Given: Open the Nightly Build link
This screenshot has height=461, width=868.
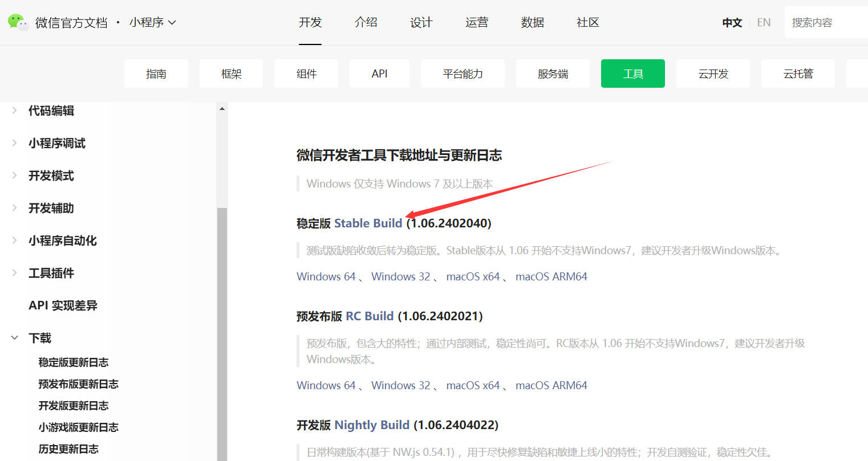Looking at the screenshot, I should [x=371, y=425].
